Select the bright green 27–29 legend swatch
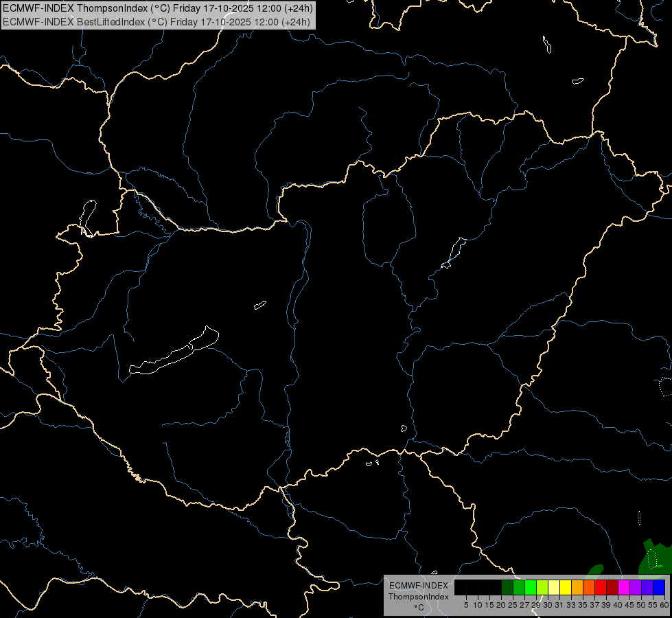Image resolution: width=672 pixels, height=618 pixels. coord(531,588)
